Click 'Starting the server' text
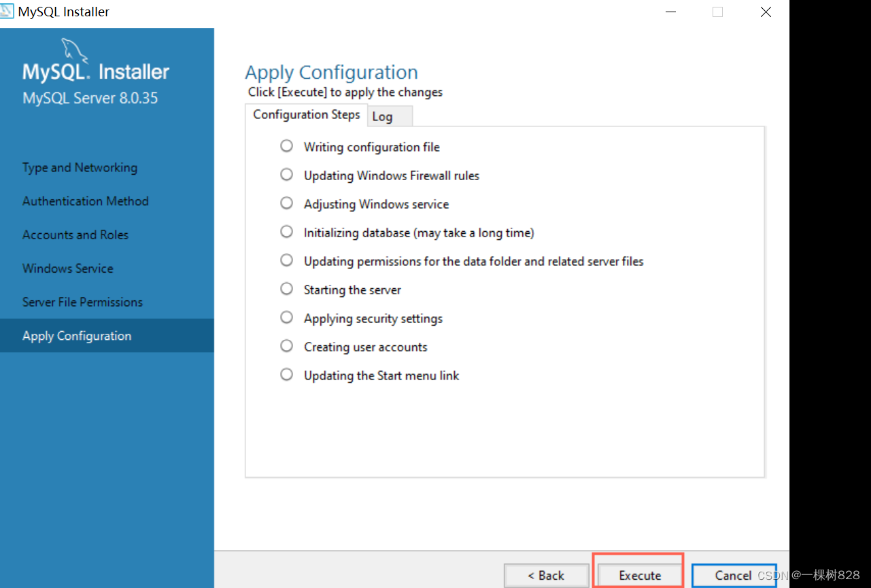This screenshot has height=588, width=871. pyautogui.click(x=352, y=290)
